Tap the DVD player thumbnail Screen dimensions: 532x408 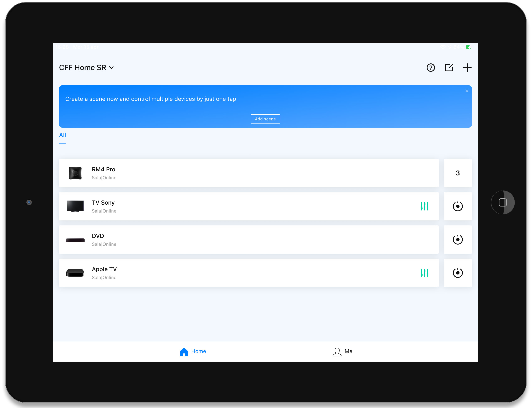(x=75, y=240)
